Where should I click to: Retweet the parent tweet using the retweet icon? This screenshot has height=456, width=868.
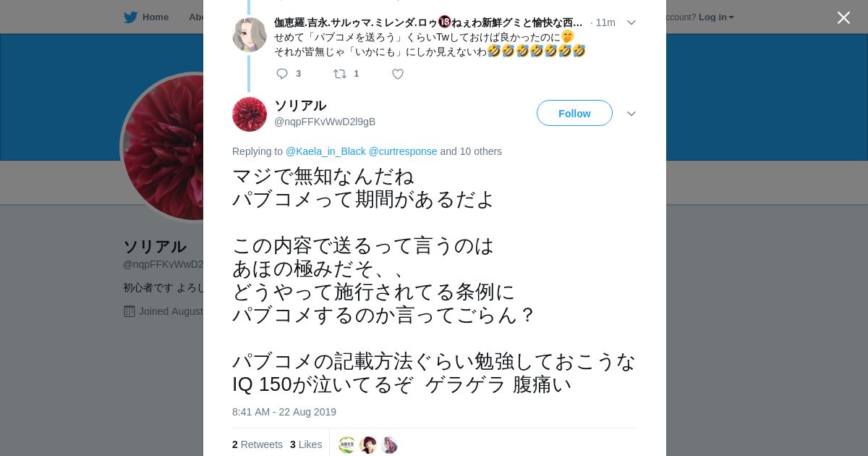tap(340, 74)
